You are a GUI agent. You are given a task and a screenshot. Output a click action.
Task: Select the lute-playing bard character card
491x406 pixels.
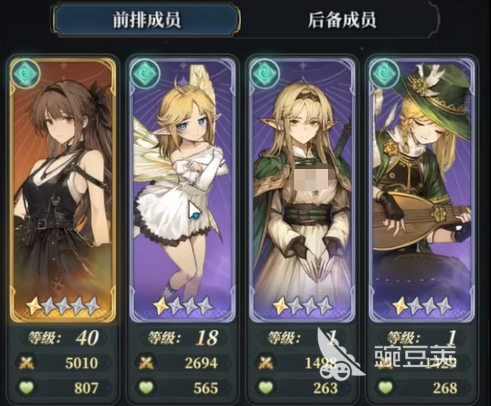(422, 189)
